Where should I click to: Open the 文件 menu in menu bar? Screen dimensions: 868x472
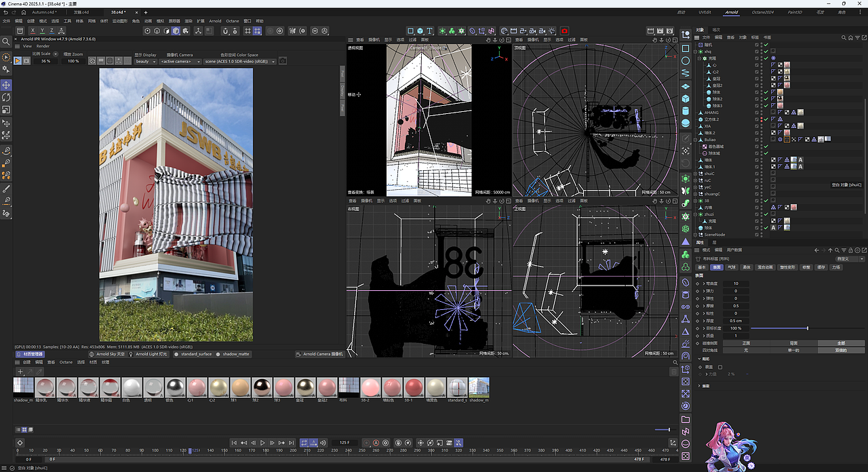click(x=7, y=21)
